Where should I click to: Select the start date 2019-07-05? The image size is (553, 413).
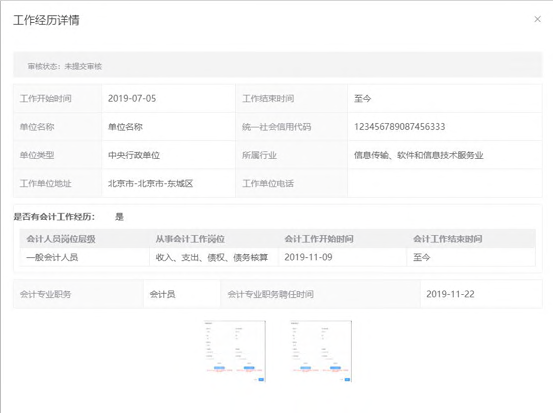click(x=132, y=98)
